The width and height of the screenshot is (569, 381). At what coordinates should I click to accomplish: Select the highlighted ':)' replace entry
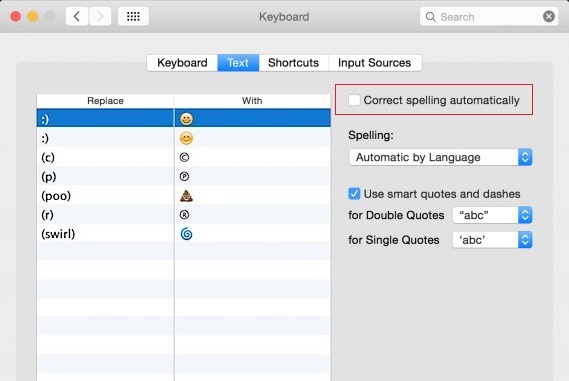pos(45,119)
